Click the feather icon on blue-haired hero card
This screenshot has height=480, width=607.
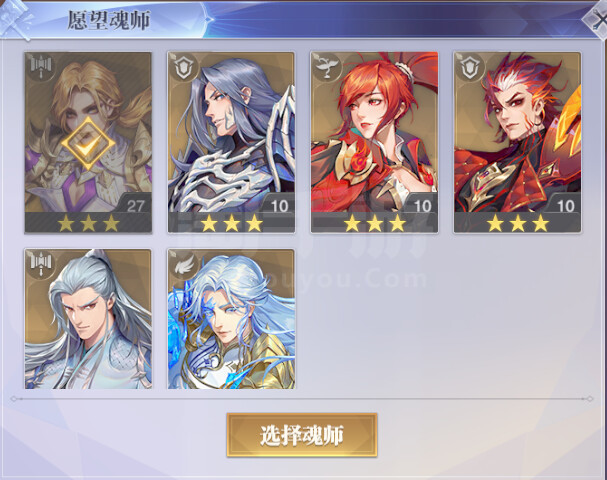[184, 265]
